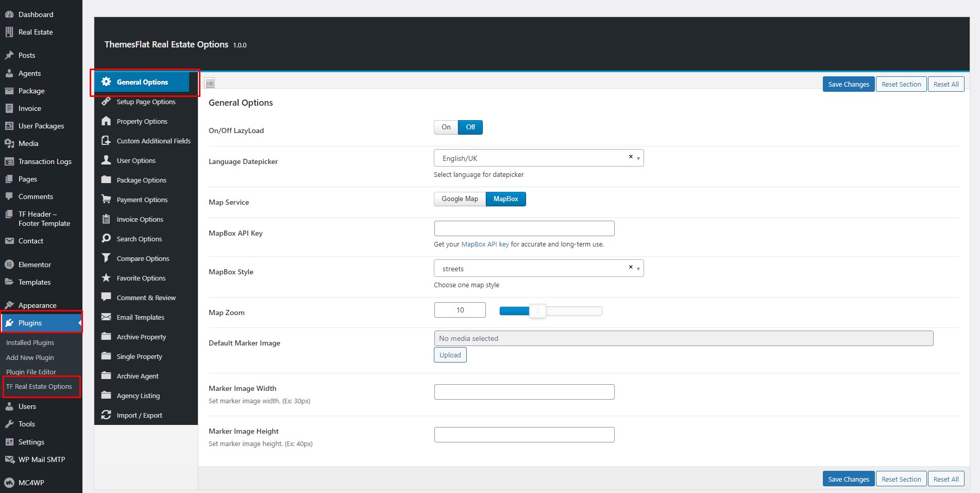Clear the streets map style selection
The width and height of the screenshot is (980, 493).
click(x=631, y=267)
